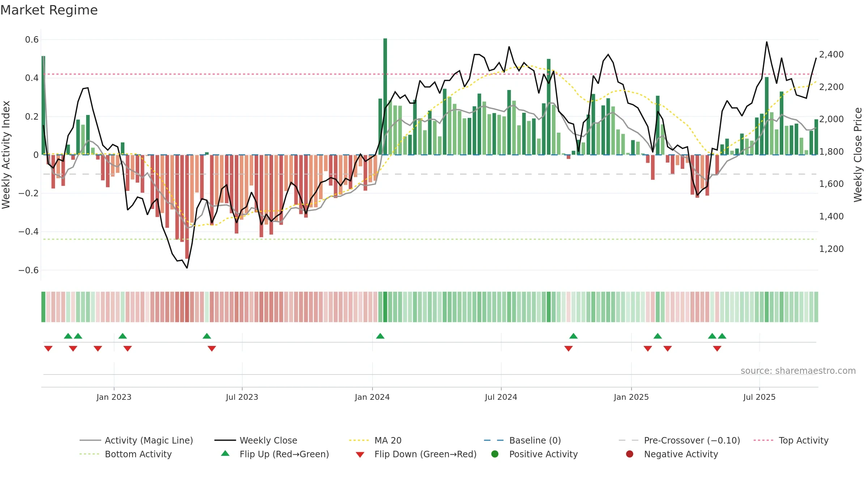Image resolution: width=868 pixels, height=488 pixels.
Task: Click the −0.2 left axis tick label
Action: click(29, 193)
